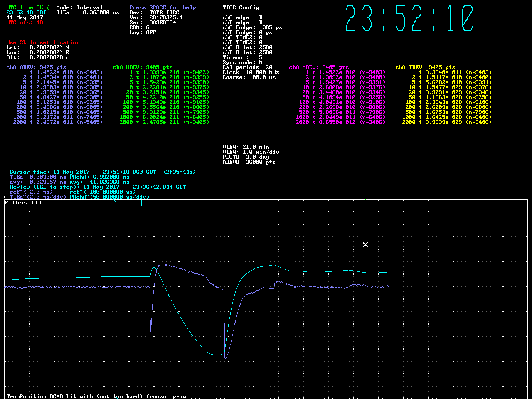This screenshot has width=532, height=399.
Task: Click the chA TDEV: 9405 pts header
Action: click(425, 67)
